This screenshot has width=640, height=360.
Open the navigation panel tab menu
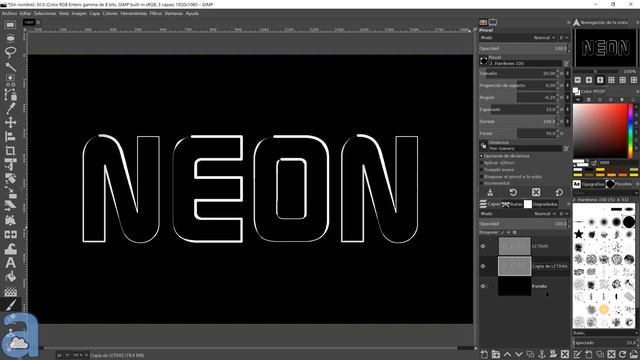click(638, 22)
